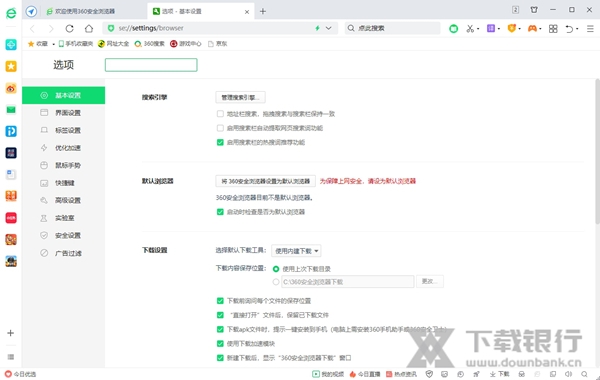Open 游戏中心 bookmark link
This screenshot has height=380, width=600.
[186, 44]
